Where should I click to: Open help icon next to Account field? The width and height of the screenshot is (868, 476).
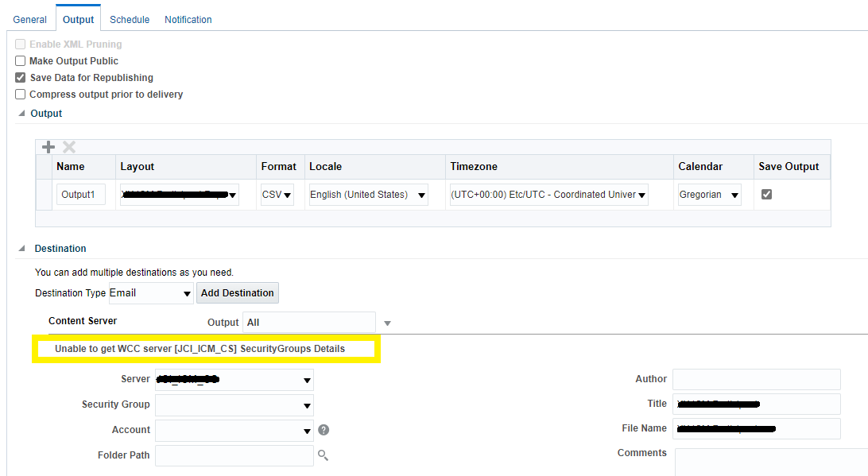(x=324, y=430)
